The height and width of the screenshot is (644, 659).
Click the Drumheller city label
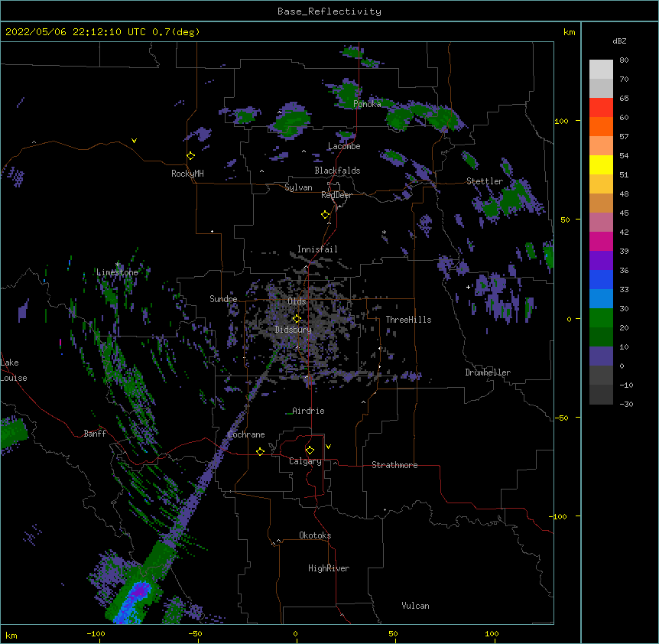(x=488, y=372)
